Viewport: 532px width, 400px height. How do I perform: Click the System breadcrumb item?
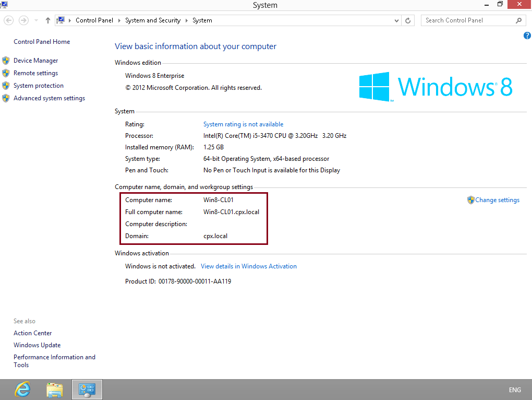click(202, 20)
